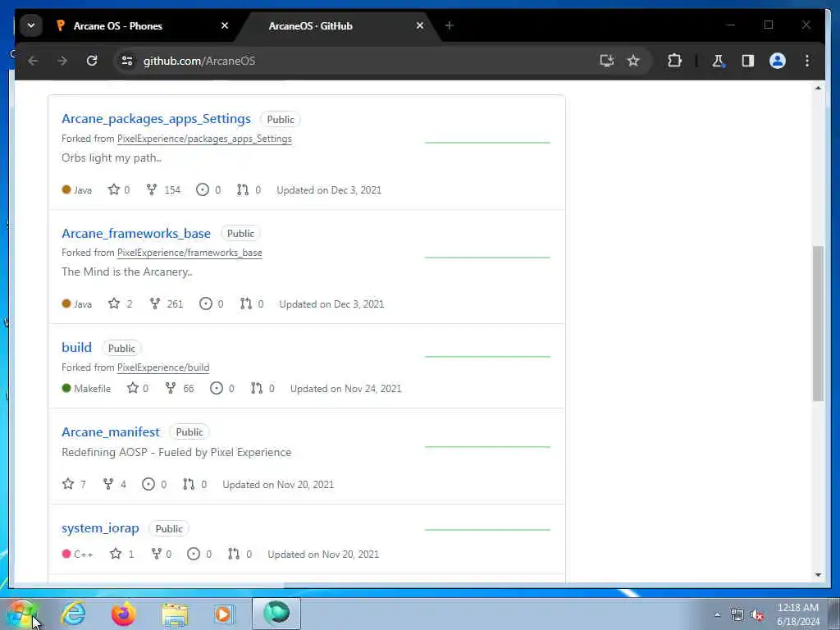View site information icon in address bar

(x=127, y=61)
